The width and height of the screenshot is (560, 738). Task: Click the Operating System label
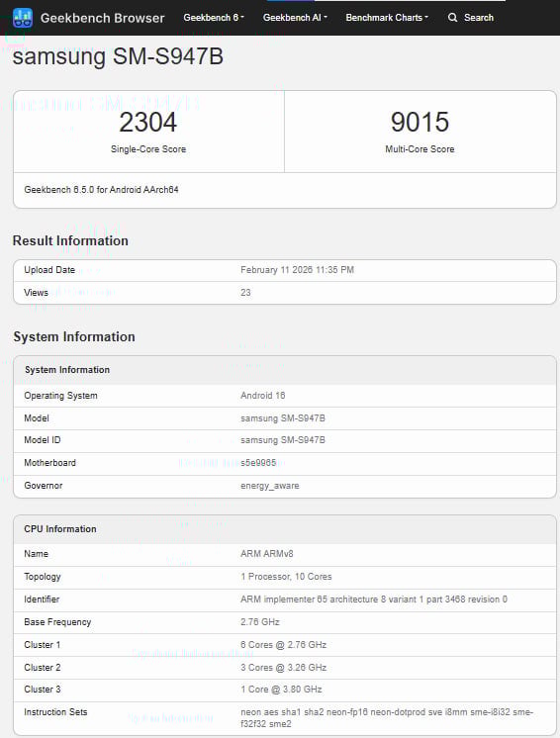[60, 396]
